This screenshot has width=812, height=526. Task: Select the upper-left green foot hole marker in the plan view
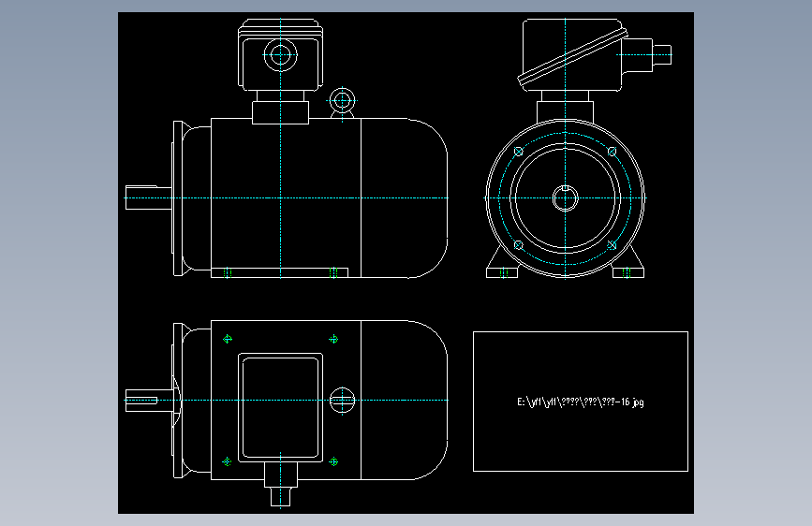(227, 339)
